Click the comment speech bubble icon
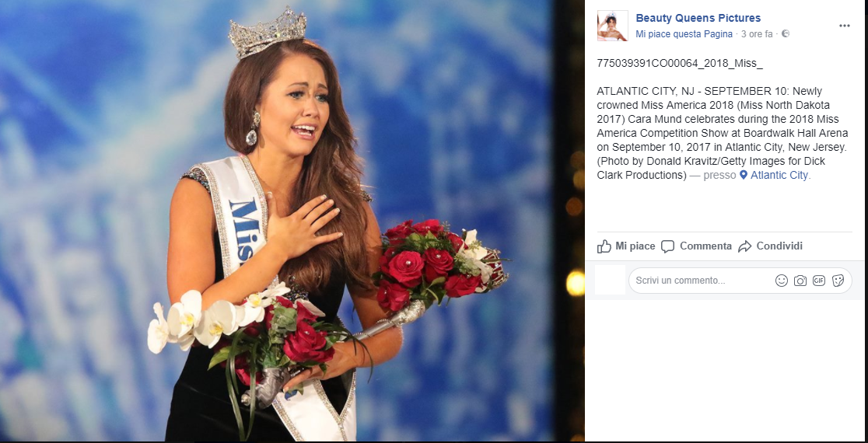 pos(667,246)
